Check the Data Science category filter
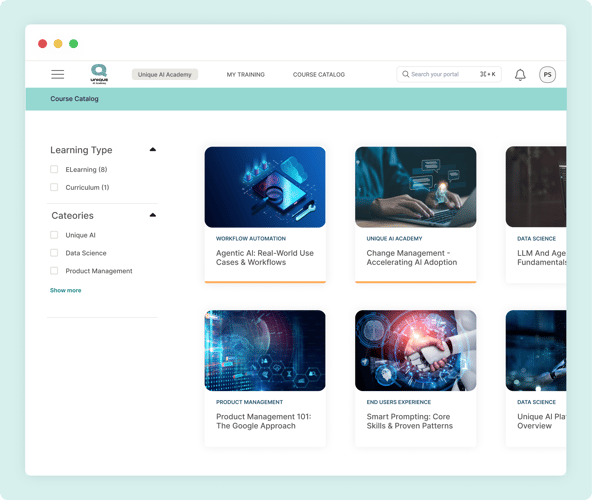The width and height of the screenshot is (592, 500). click(x=54, y=253)
